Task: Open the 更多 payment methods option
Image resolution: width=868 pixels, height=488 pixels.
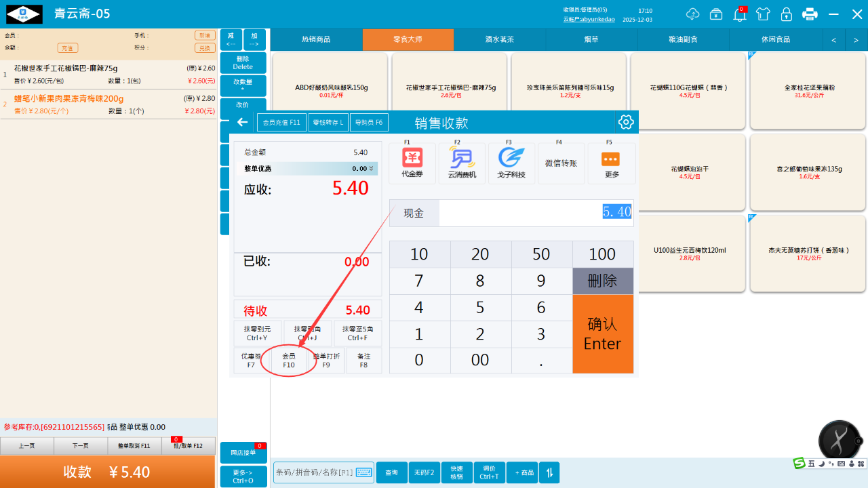Action: click(x=612, y=163)
